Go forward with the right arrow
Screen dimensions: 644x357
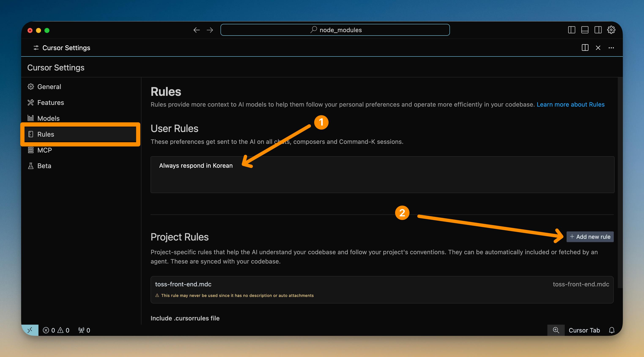pyautogui.click(x=210, y=30)
